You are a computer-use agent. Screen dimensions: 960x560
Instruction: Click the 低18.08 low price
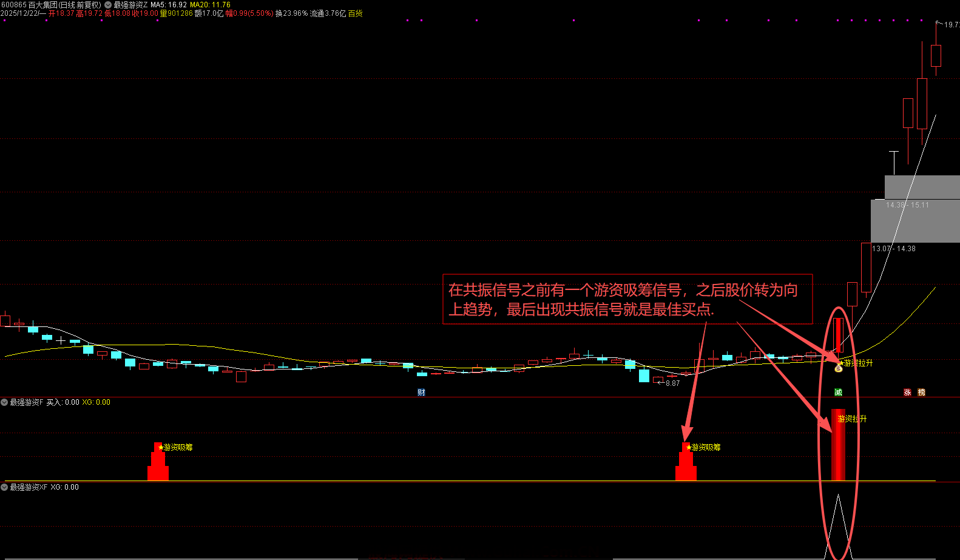pyautogui.click(x=117, y=13)
